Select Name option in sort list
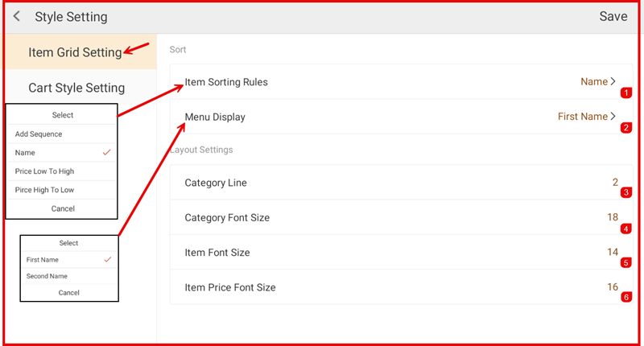Viewport: 644px width, 346px height. coord(26,153)
